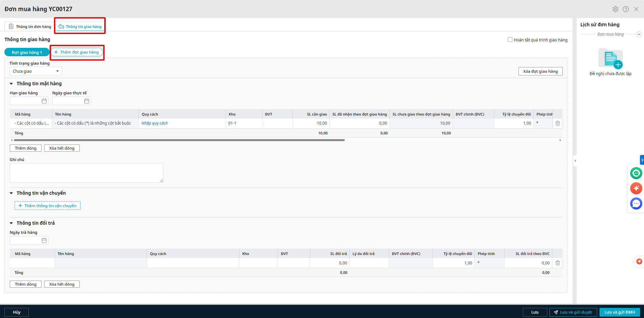This screenshot has width=644, height=318.
Task: Click Thêm thông tin vận chuyển button
Action: pyautogui.click(x=48, y=206)
